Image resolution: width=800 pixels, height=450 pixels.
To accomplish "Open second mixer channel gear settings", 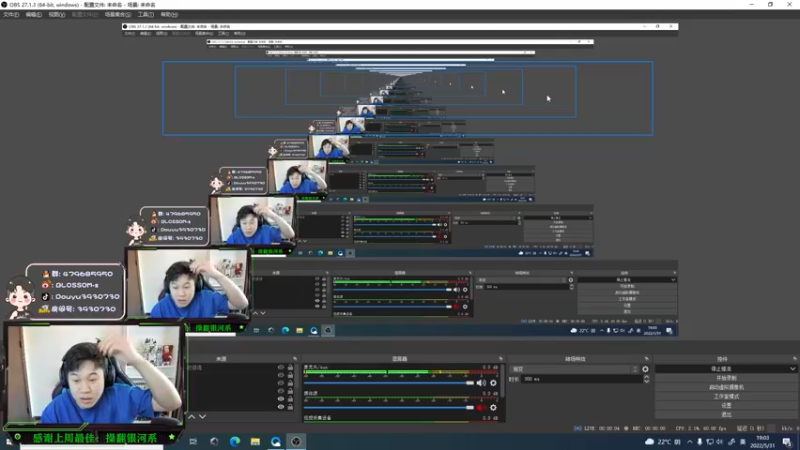I will point(493,408).
